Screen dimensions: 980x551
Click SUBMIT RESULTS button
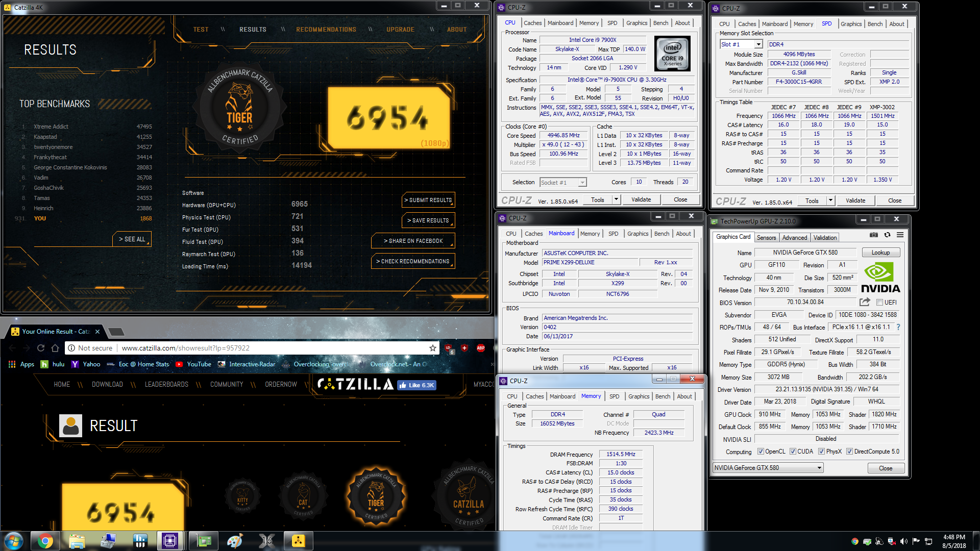coord(428,200)
